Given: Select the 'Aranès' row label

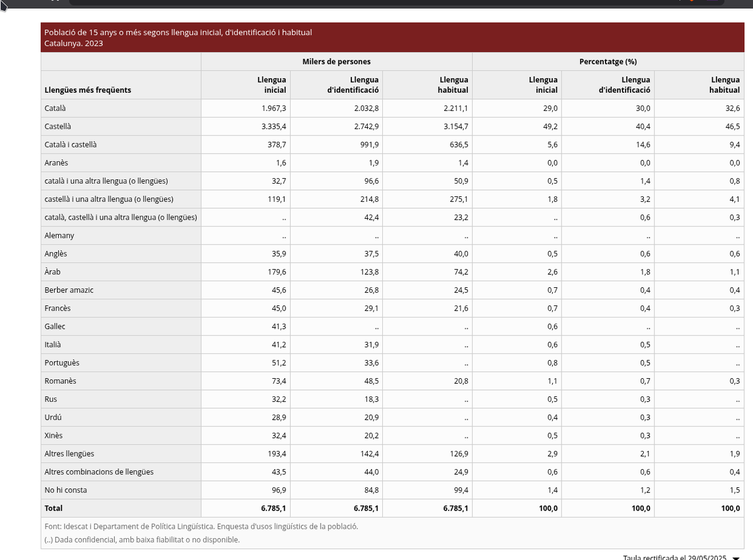Looking at the screenshot, I should coord(56,163).
